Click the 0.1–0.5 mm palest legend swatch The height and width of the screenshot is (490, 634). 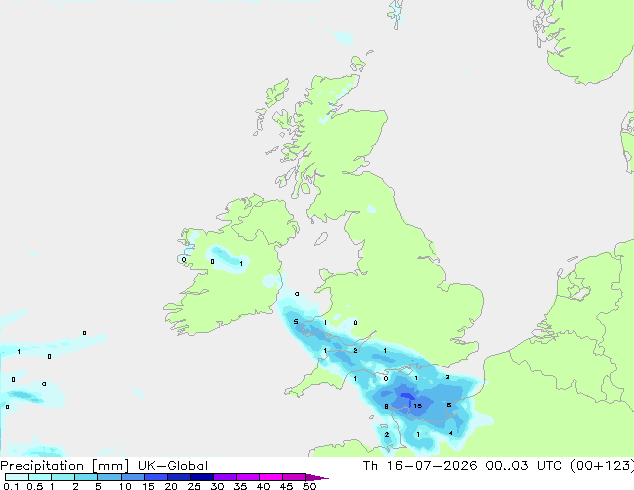pyautogui.click(x=17, y=477)
